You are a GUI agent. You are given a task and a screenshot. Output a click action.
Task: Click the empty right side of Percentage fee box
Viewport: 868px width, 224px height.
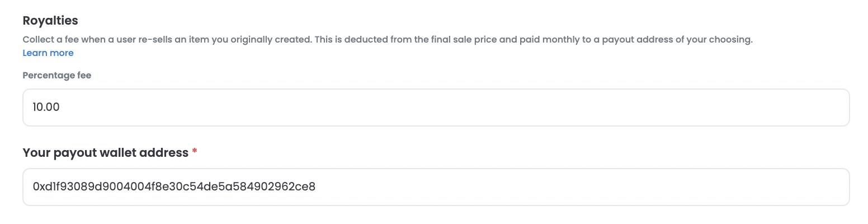point(727,107)
